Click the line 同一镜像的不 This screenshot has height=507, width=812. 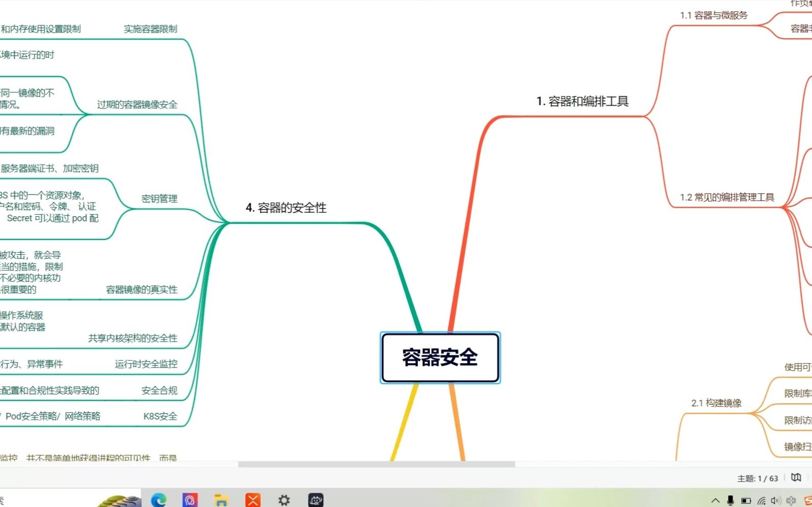(x=27, y=93)
